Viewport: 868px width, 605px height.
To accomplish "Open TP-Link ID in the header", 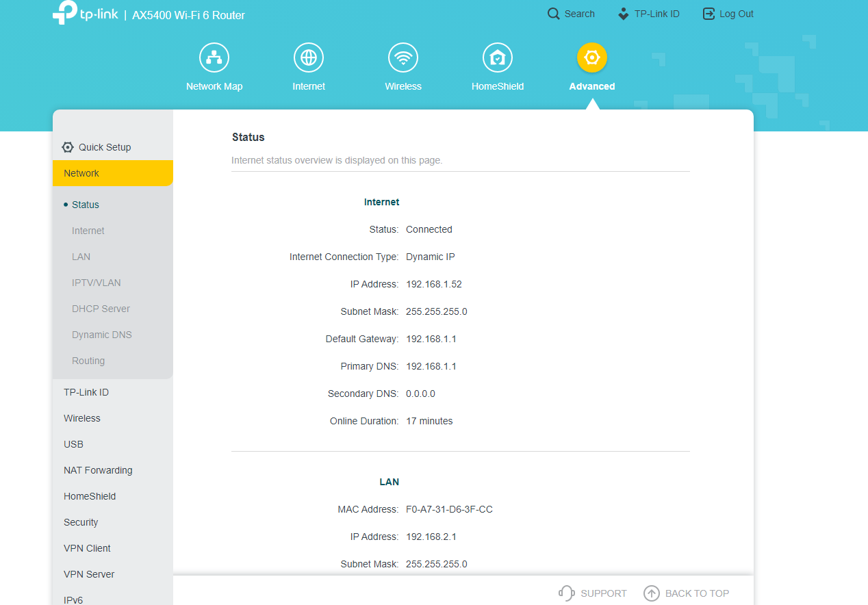I will [648, 14].
